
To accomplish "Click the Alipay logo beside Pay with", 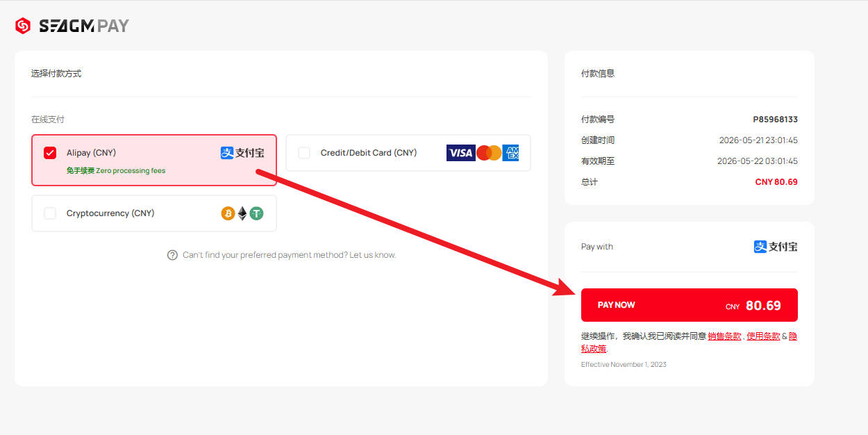I will coord(776,247).
